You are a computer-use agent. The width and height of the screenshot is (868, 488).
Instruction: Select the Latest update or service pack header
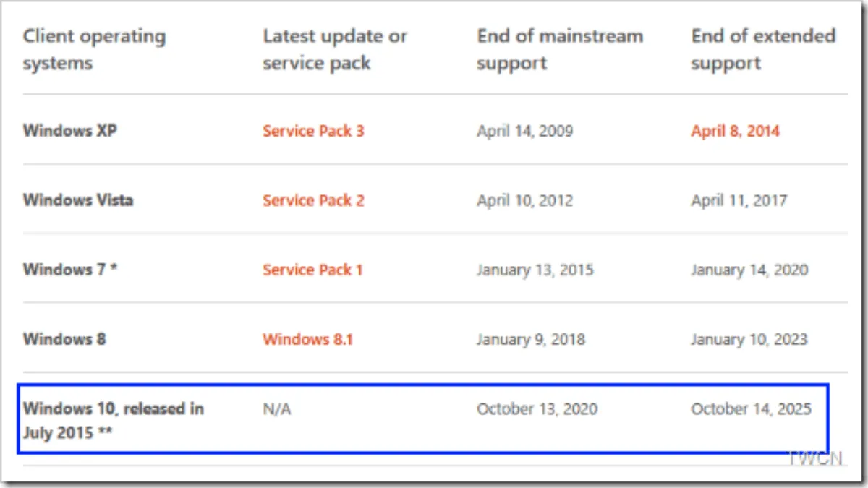334,49
